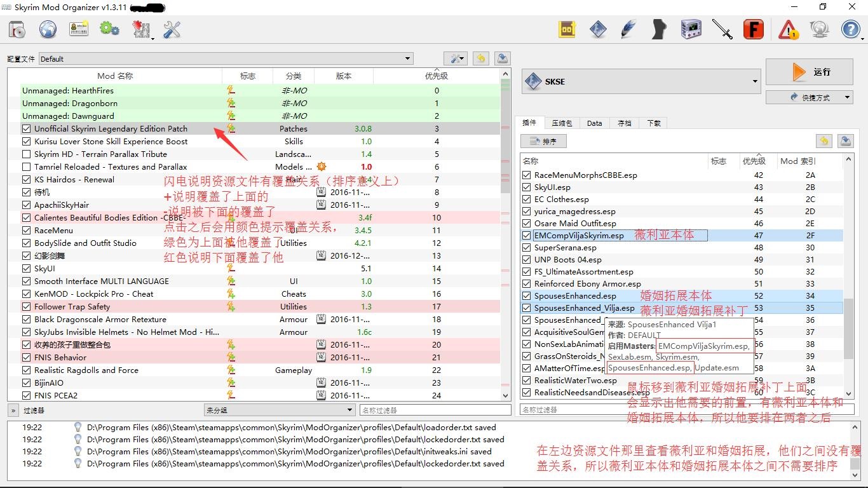
Task: Select the Osare Maid Outfit.esp plugin row
Action: tap(682, 224)
